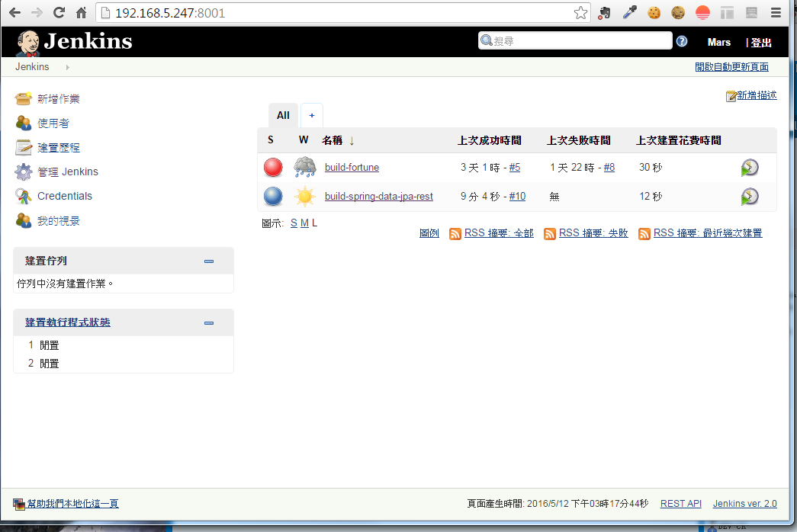Viewport: 797px width, 532px height.
Task: Open the REST API link
Action: pyautogui.click(x=680, y=504)
